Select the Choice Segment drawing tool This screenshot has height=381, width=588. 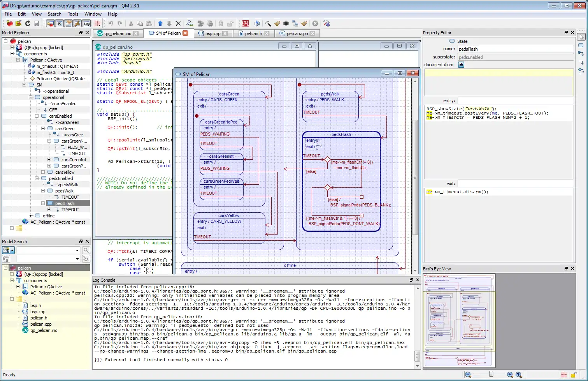[x=581, y=71]
